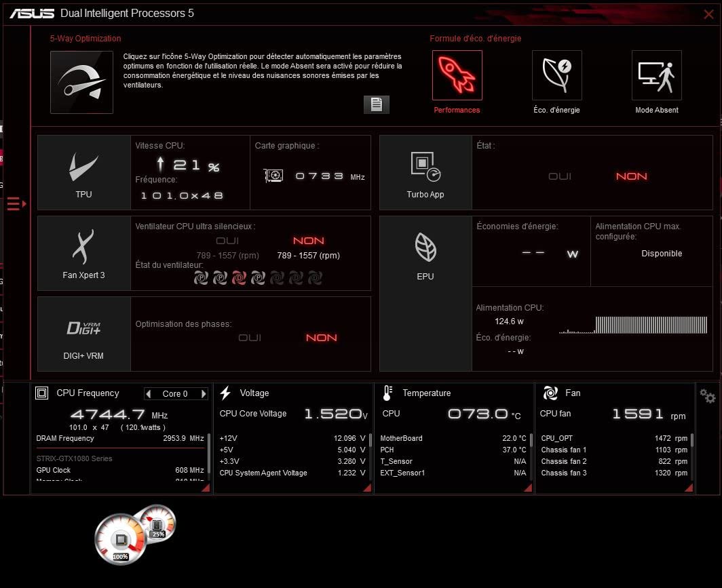Viewport: 722px width, 588px height.
Task: Click the memory usage gauge showing 25%
Action: tap(157, 523)
